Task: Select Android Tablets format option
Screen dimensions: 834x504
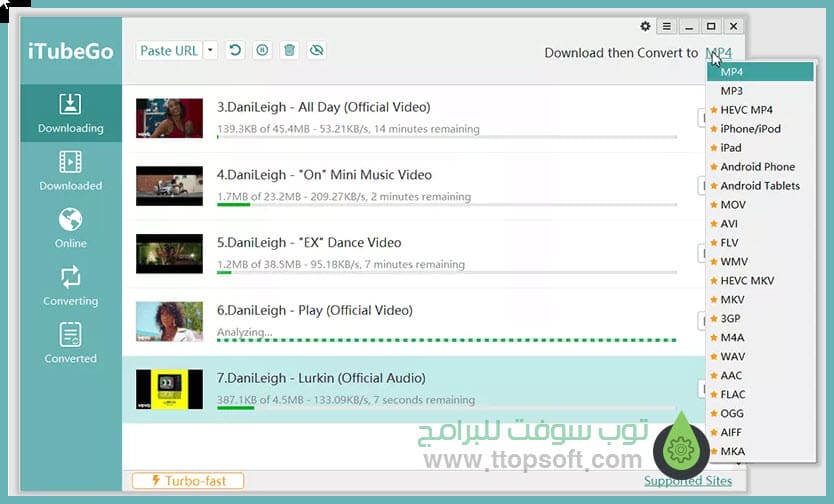Action: click(761, 186)
